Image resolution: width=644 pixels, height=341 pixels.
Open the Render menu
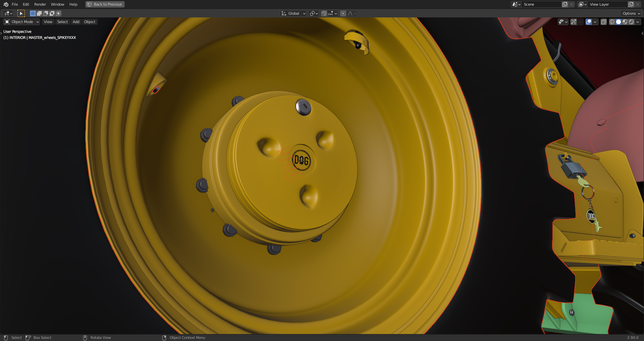[40, 4]
